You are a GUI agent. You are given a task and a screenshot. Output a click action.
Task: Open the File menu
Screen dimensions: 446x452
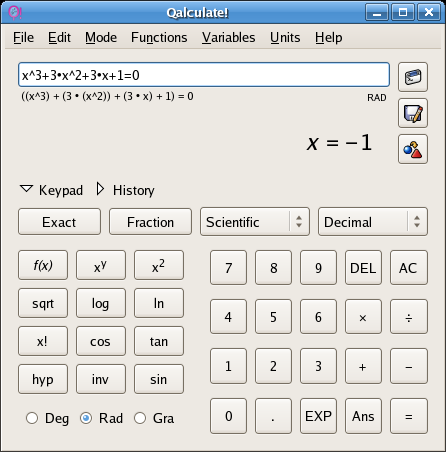click(x=23, y=37)
